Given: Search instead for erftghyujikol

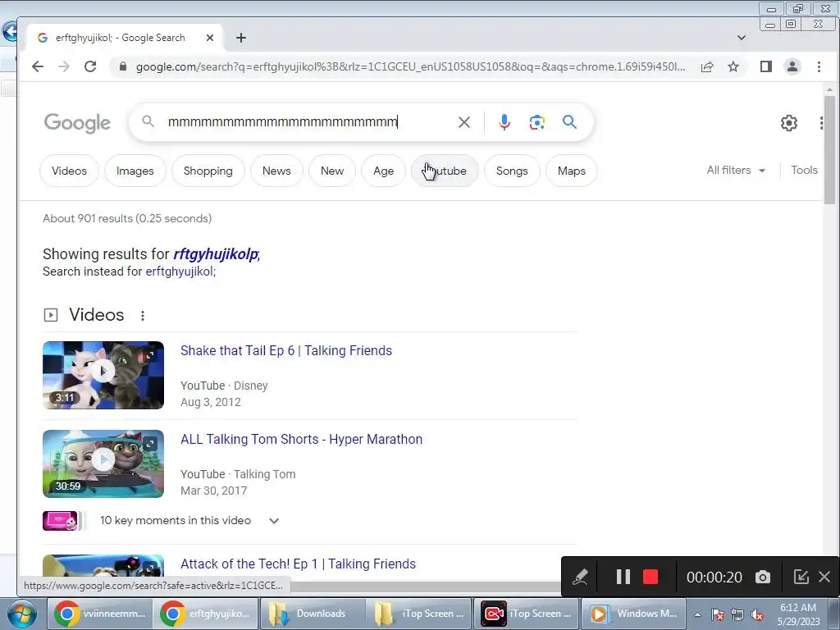Looking at the screenshot, I should (x=180, y=272).
